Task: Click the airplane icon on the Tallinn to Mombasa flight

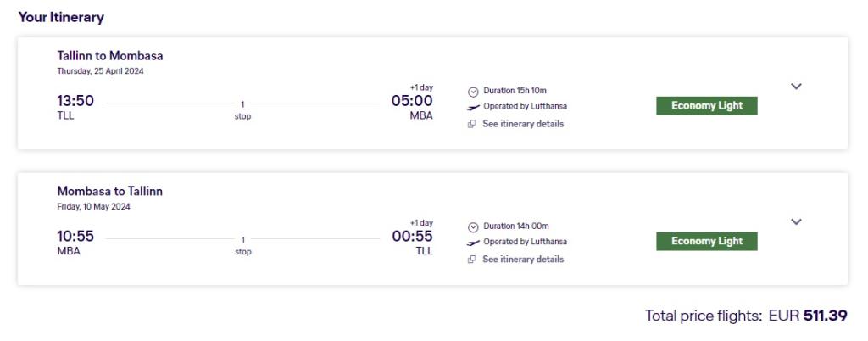Action: pos(473,107)
